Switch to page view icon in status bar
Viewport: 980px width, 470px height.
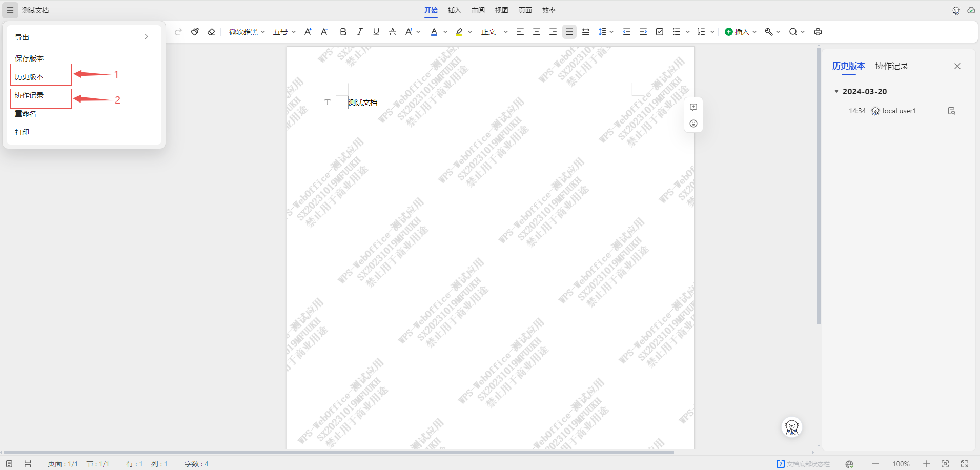(x=9, y=464)
